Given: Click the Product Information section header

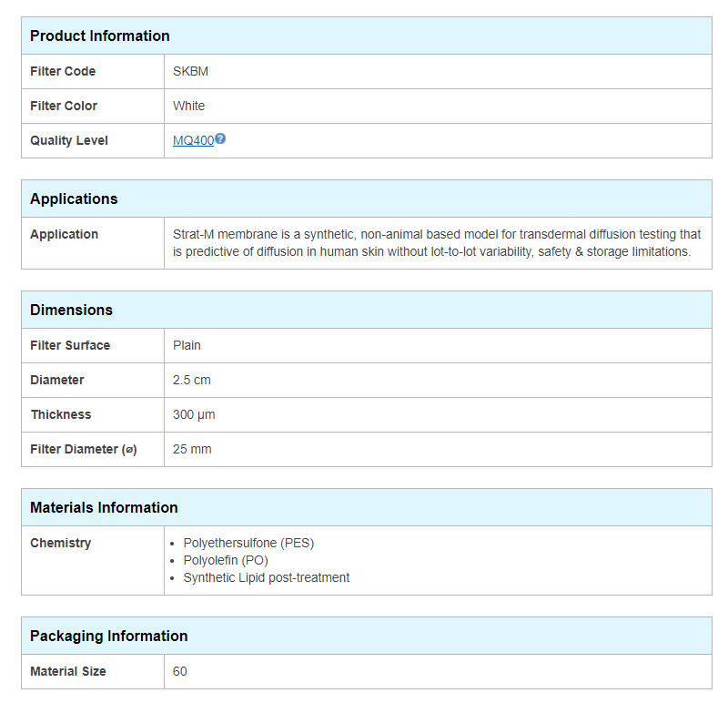Looking at the screenshot, I should pyautogui.click(x=100, y=36).
